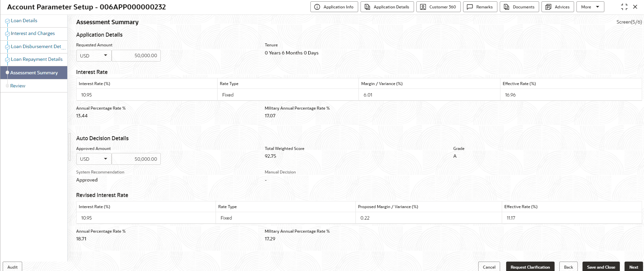
Task: Click the Military APR value 17.07
Action: pyautogui.click(x=270, y=116)
